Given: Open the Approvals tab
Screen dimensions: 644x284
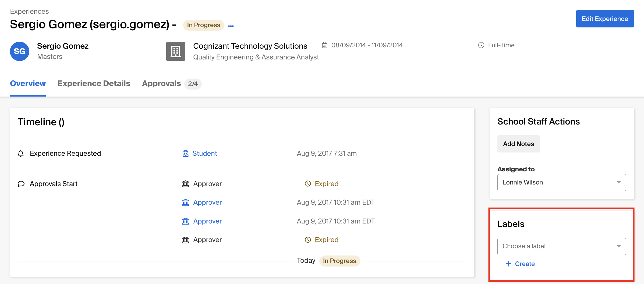Looking at the screenshot, I should pyautogui.click(x=161, y=83).
